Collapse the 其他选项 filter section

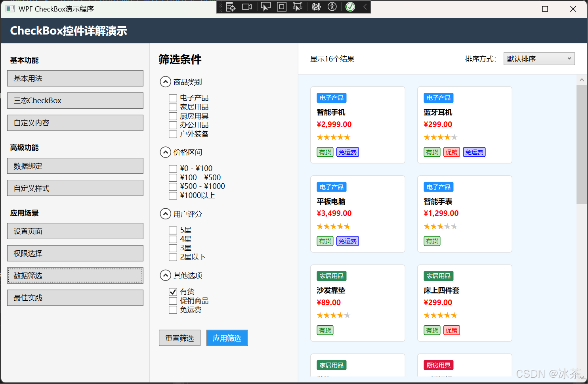tap(165, 275)
